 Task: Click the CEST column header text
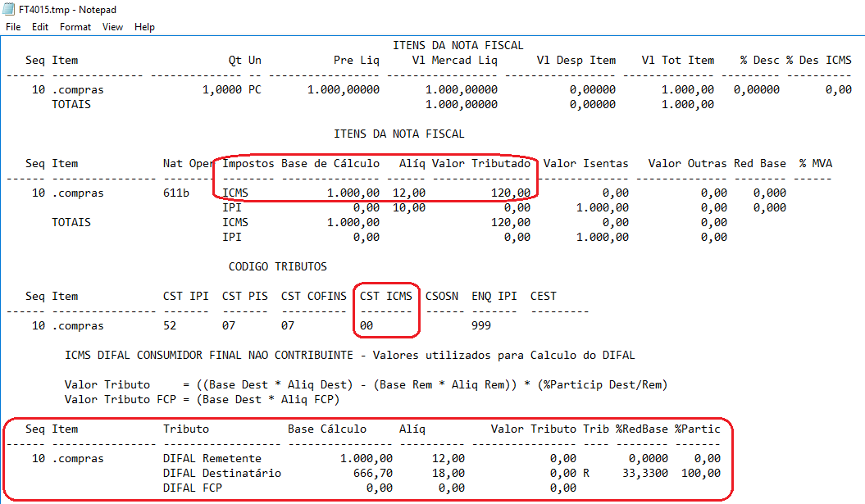click(543, 296)
